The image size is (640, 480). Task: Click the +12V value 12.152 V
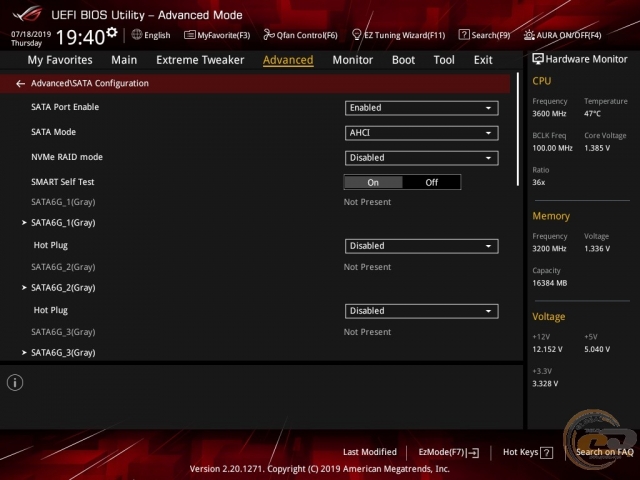(x=547, y=350)
